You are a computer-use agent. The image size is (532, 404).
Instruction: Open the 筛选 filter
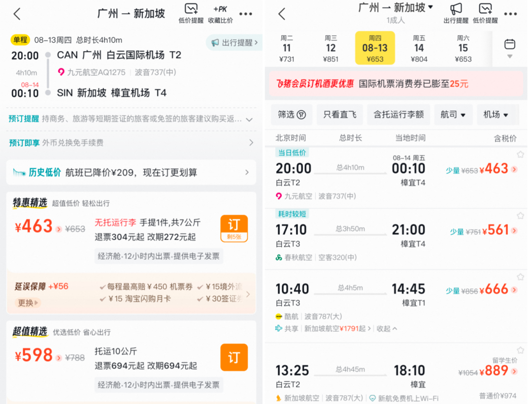(x=292, y=115)
